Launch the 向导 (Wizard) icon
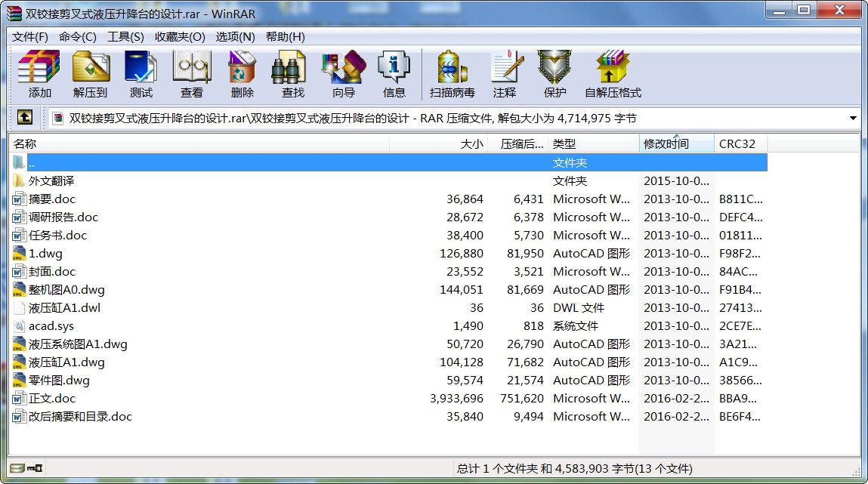Viewport: 868px width, 484px height. (x=343, y=74)
